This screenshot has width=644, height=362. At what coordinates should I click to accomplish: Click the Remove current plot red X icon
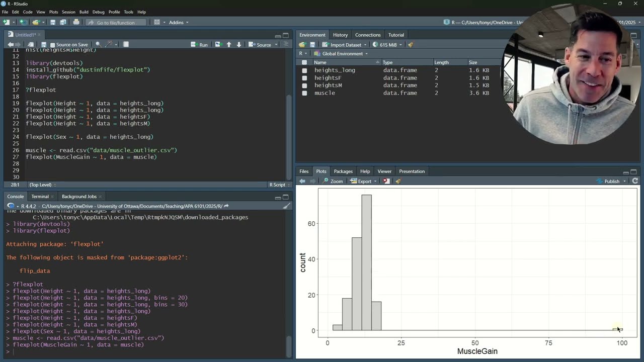[x=386, y=181]
